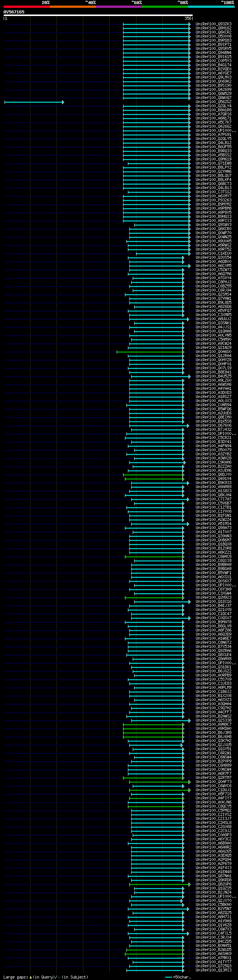Select label UniRef100_C0QSQ7
The height and width of the screenshot is (980, 238).
tap(213, 618)
